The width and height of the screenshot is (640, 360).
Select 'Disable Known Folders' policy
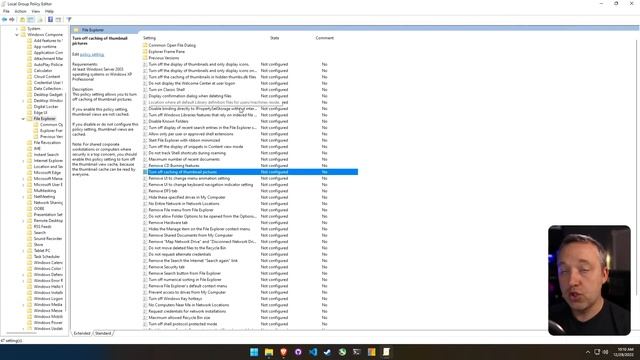click(x=168, y=121)
